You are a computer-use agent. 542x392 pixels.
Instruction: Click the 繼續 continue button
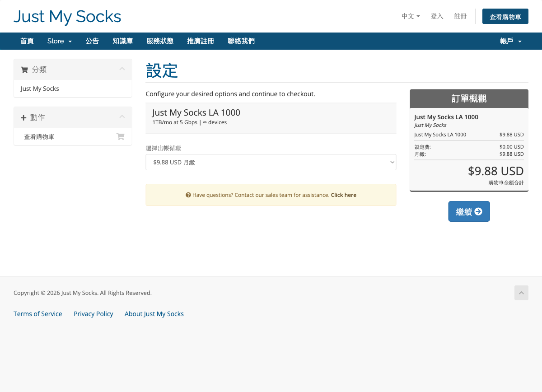click(469, 211)
